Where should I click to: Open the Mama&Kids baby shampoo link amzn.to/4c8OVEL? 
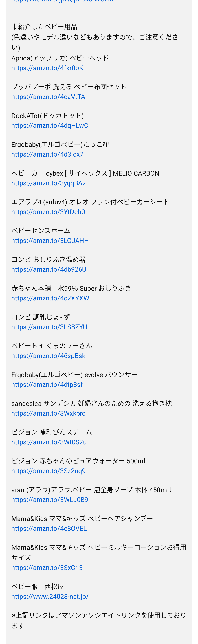(49, 529)
